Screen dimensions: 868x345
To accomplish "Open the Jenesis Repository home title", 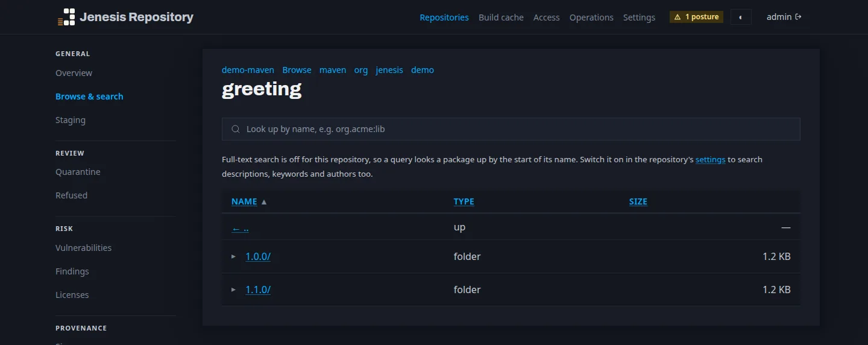I will (136, 17).
